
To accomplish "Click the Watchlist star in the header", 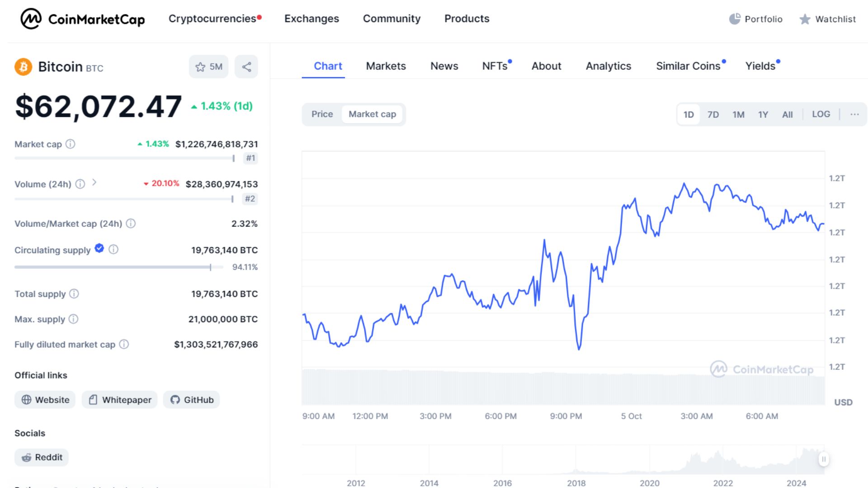I will (805, 19).
